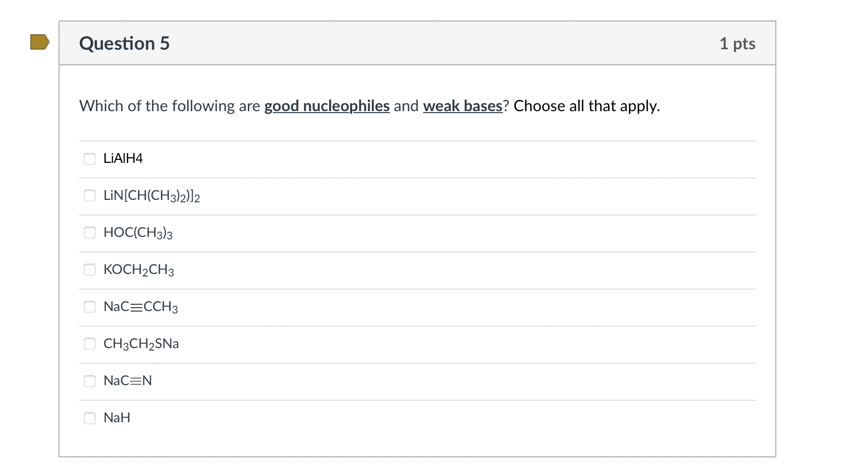Screen dimensions: 868x471
Task: Click the underlined 'good nucleophiles' text
Action: tap(327, 106)
